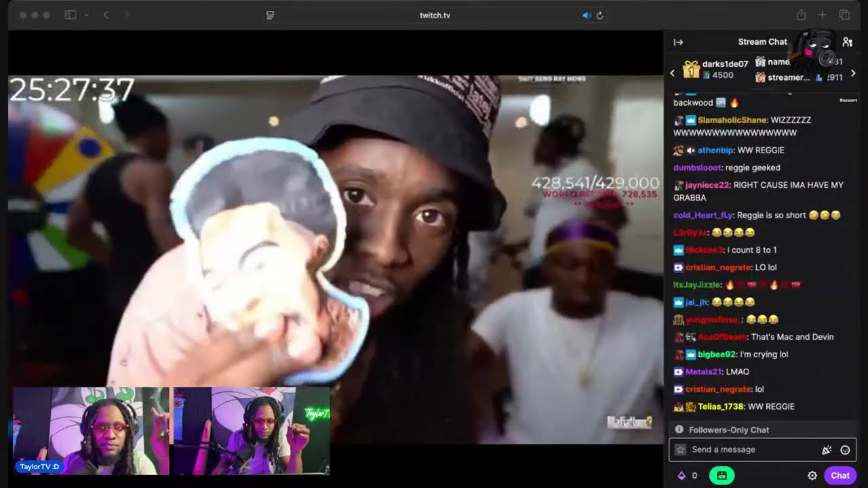Send message with the Chat button

click(x=840, y=476)
